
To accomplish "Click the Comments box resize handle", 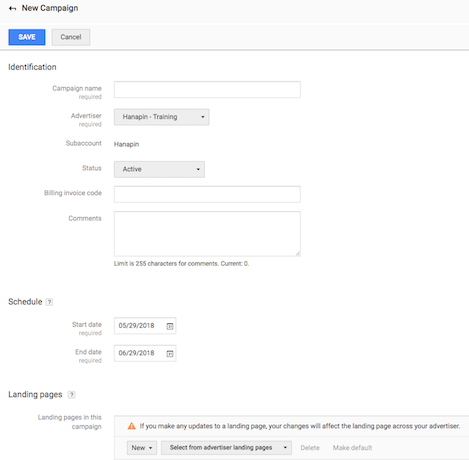I will 298,254.
